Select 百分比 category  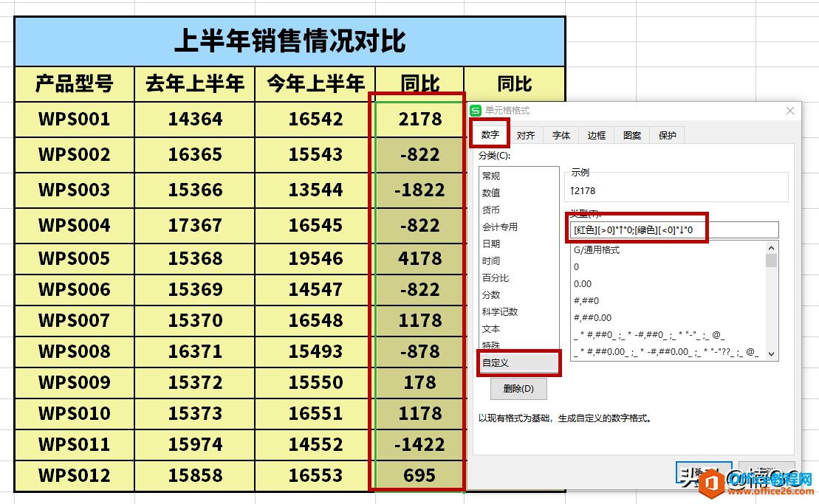pyautogui.click(x=518, y=277)
